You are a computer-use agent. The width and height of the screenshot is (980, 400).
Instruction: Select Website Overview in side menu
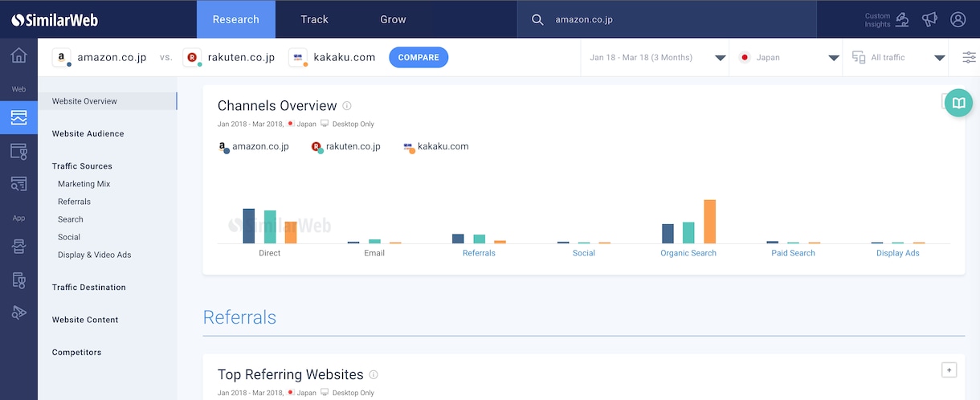[108, 101]
